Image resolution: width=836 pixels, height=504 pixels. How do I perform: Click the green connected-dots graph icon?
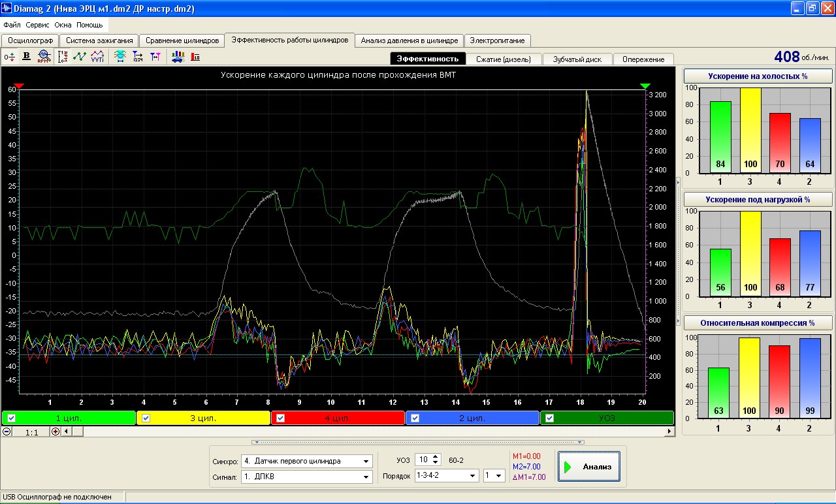(80, 57)
